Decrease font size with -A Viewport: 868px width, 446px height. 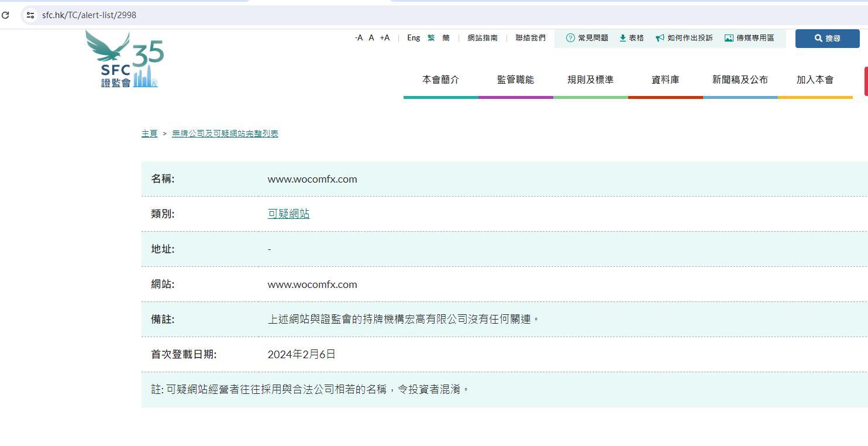point(359,38)
